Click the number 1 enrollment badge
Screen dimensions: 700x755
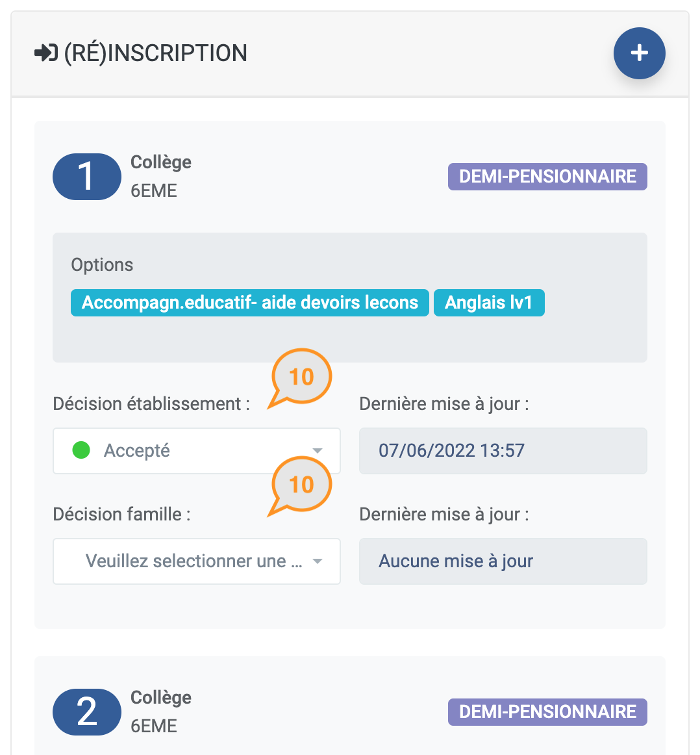pyautogui.click(x=87, y=177)
